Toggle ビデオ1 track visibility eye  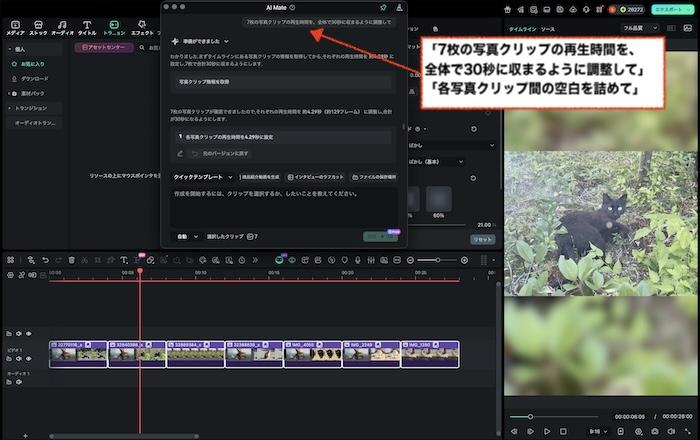[29, 358]
